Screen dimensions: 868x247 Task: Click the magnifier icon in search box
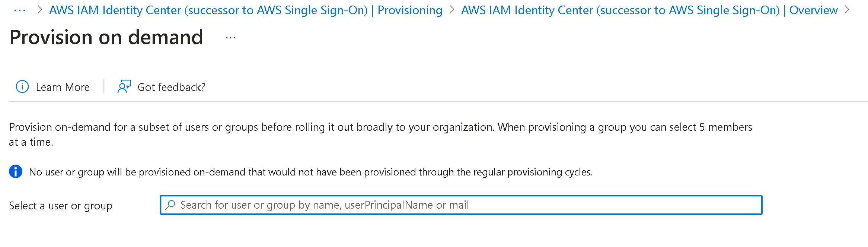(x=170, y=205)
